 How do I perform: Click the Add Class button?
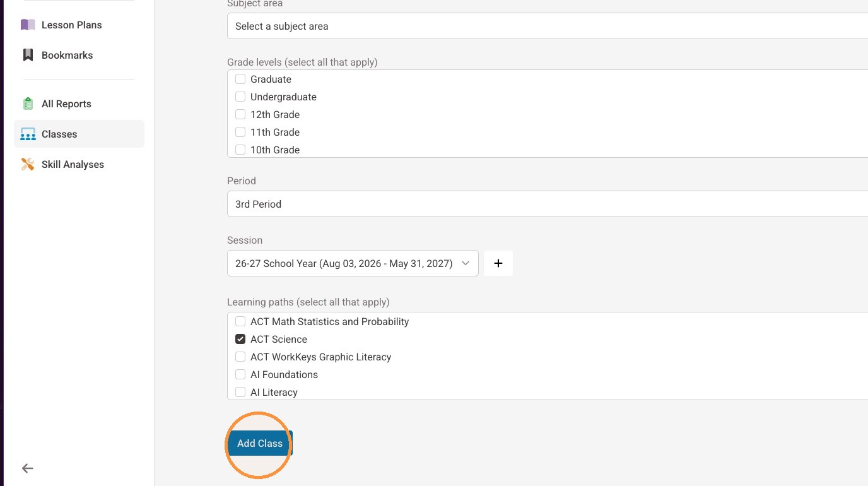260,443
